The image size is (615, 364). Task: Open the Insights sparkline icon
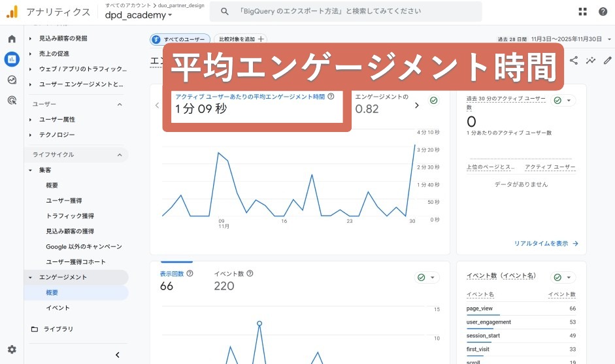591,61
